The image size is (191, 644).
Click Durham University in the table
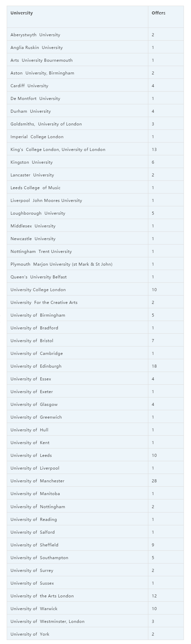point(31,111)
